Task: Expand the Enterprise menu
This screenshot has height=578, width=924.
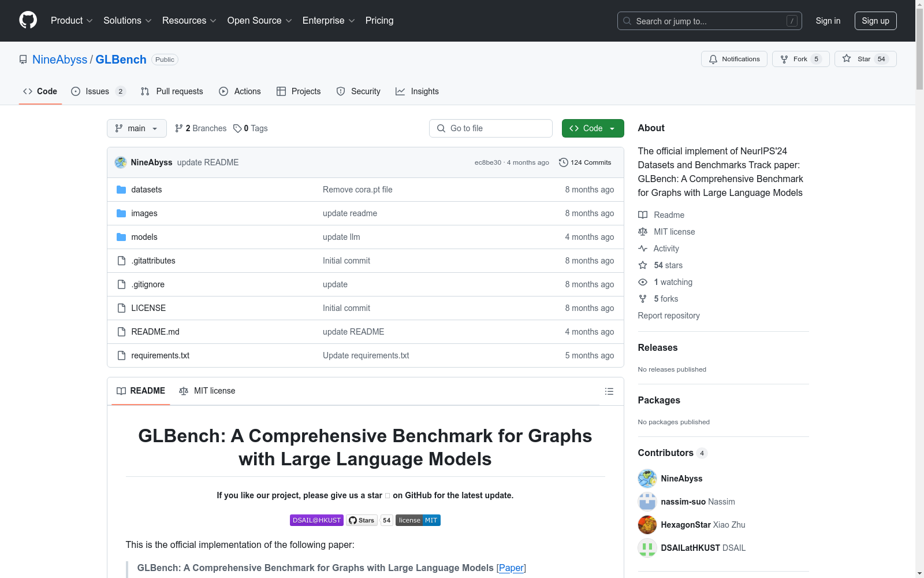Action: coord(329,21)
